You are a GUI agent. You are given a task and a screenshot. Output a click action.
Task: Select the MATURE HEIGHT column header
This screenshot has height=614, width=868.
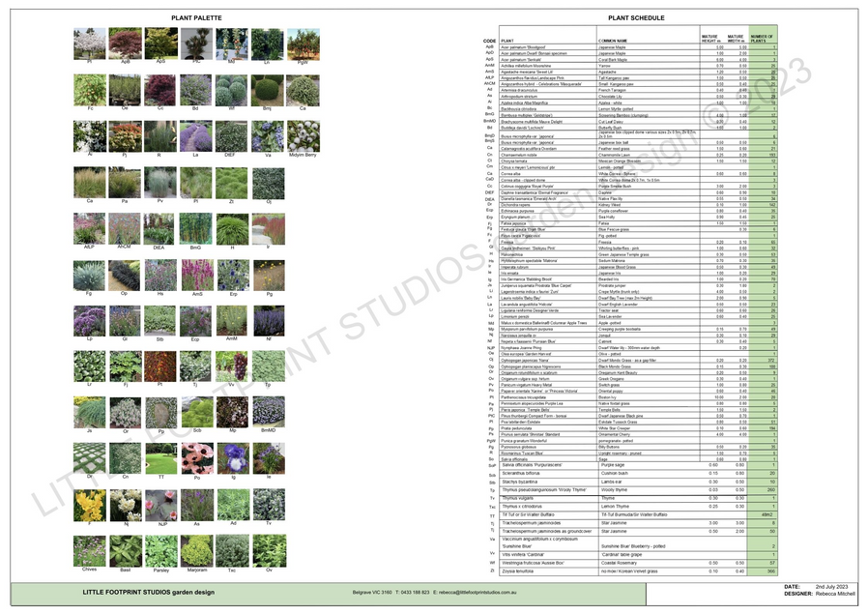709,38
